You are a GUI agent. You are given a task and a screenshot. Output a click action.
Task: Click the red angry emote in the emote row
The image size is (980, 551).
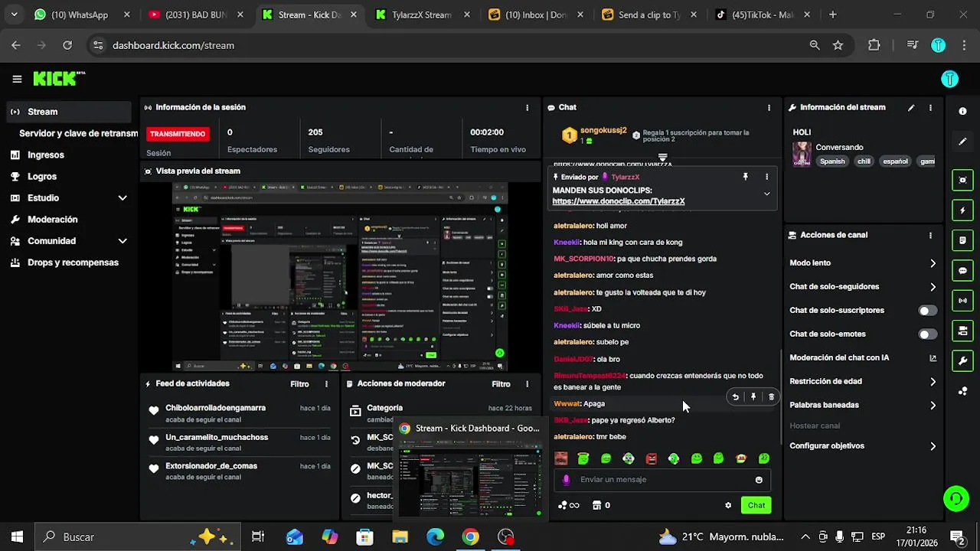(651, 458)
